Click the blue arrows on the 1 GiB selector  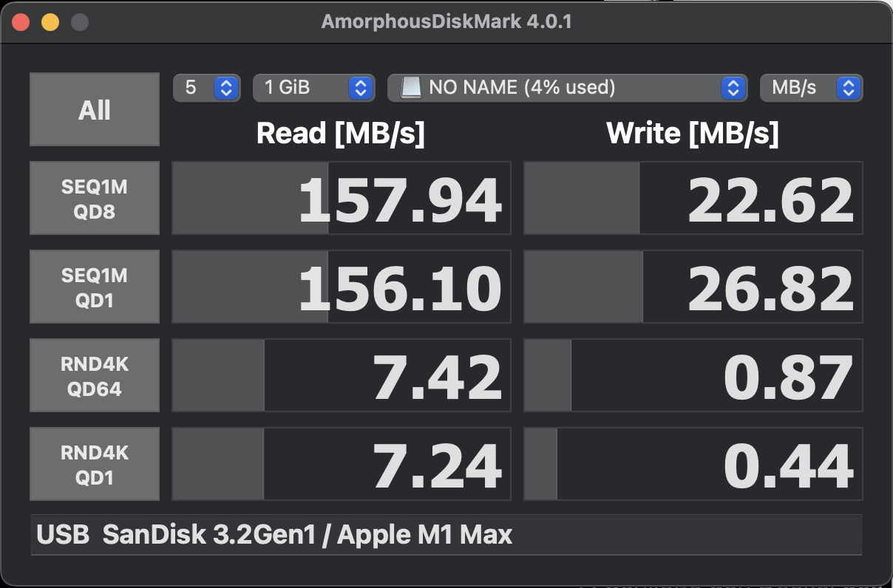click(361, 88)
